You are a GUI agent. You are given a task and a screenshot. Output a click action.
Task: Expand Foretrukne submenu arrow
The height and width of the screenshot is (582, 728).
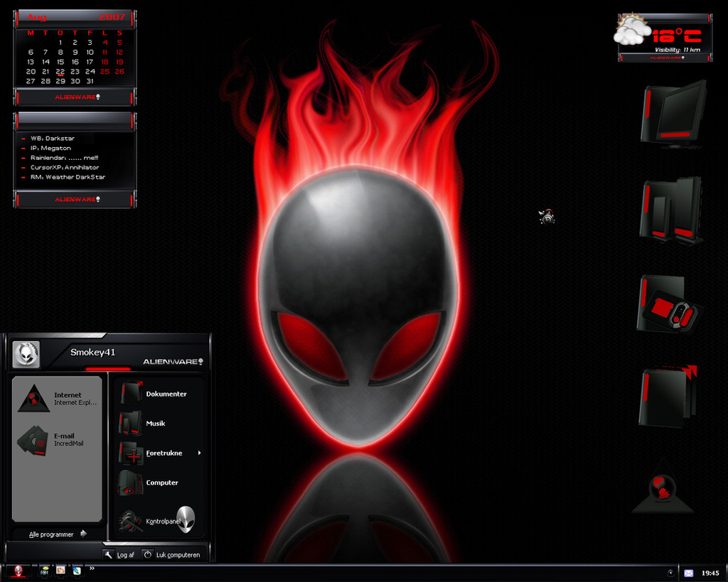pyautogui.click(x=199, y=453)
